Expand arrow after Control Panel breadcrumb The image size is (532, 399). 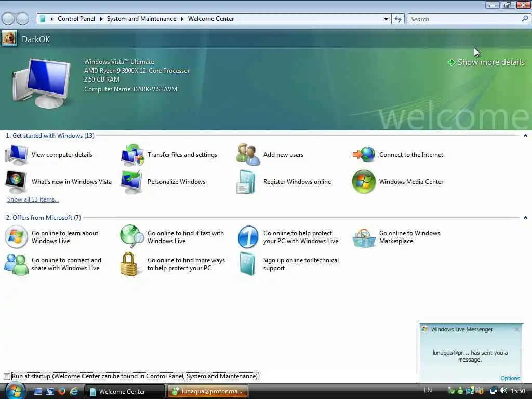point(101,19)
